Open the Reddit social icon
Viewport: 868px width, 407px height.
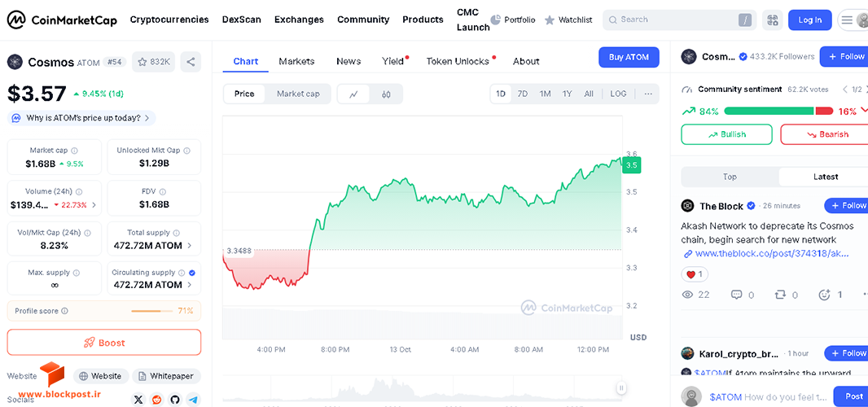(156, 399)
